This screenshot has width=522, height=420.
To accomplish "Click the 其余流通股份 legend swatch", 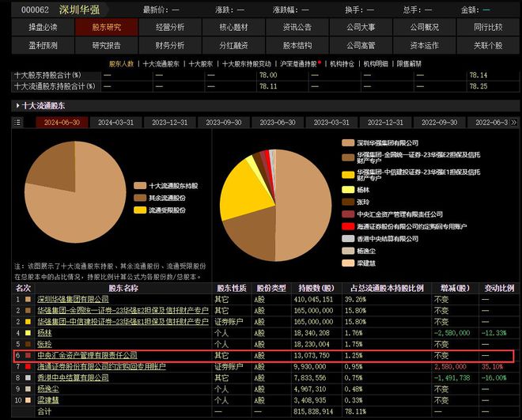I will tap(140, 198).
